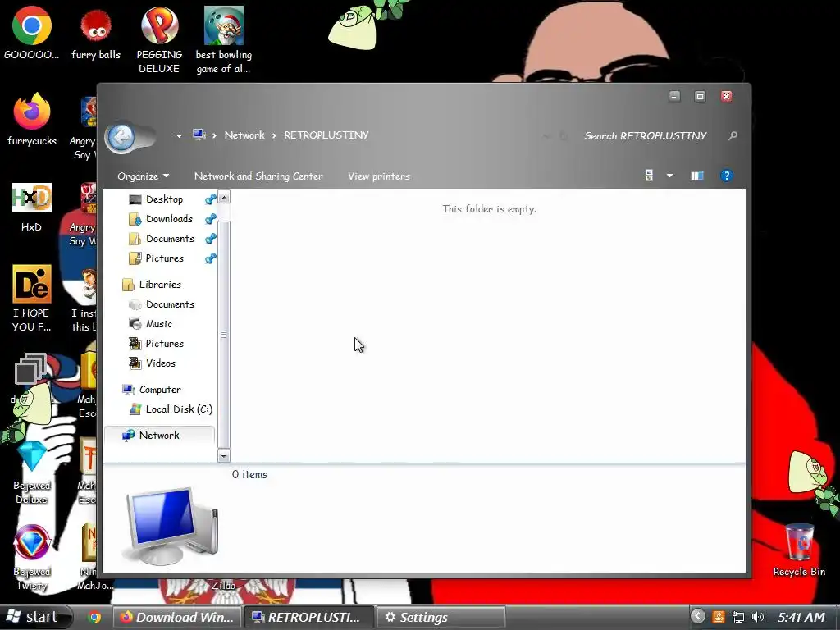Click the pin icon beside Documents

pyautogui.click(x=211, y=239)
